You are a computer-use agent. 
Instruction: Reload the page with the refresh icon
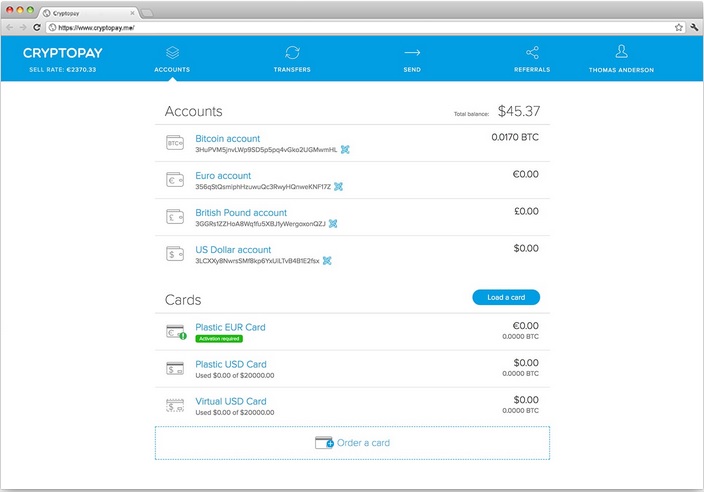37,27
